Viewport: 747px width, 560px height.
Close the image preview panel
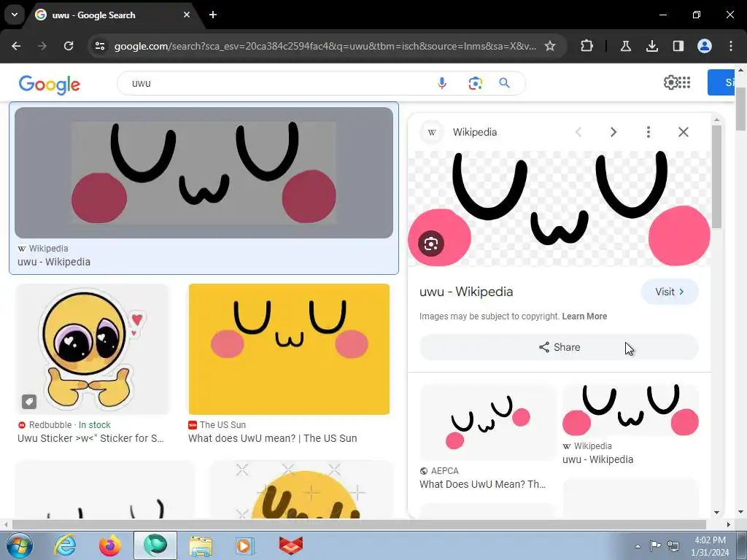(683, 132)
